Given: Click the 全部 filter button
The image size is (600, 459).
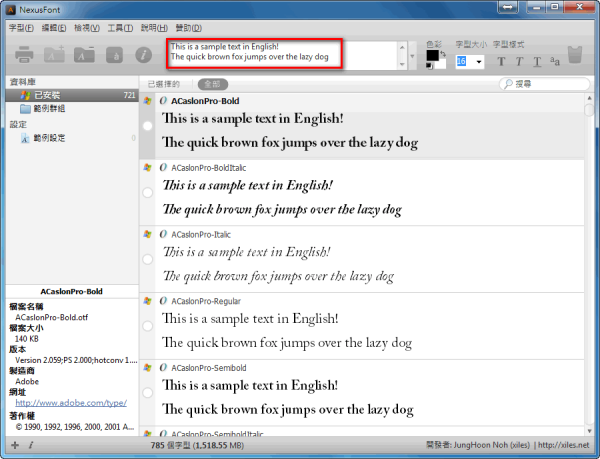Looking at the screenshot, I should pos(211,85).
